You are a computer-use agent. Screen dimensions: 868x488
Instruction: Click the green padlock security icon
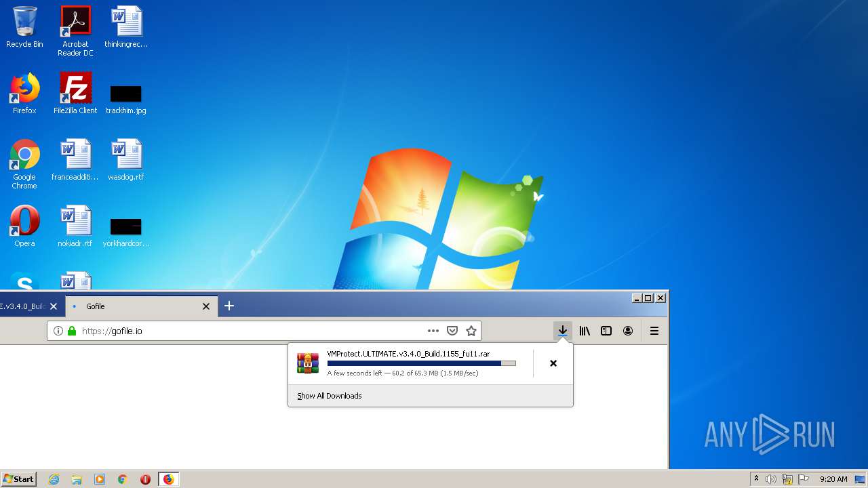click(72, 331)
